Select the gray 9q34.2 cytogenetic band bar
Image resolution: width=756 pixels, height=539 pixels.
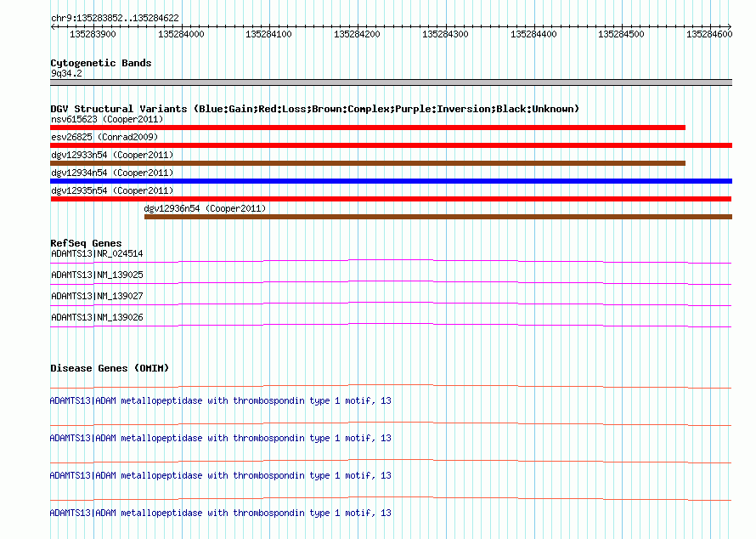point(391,82)
